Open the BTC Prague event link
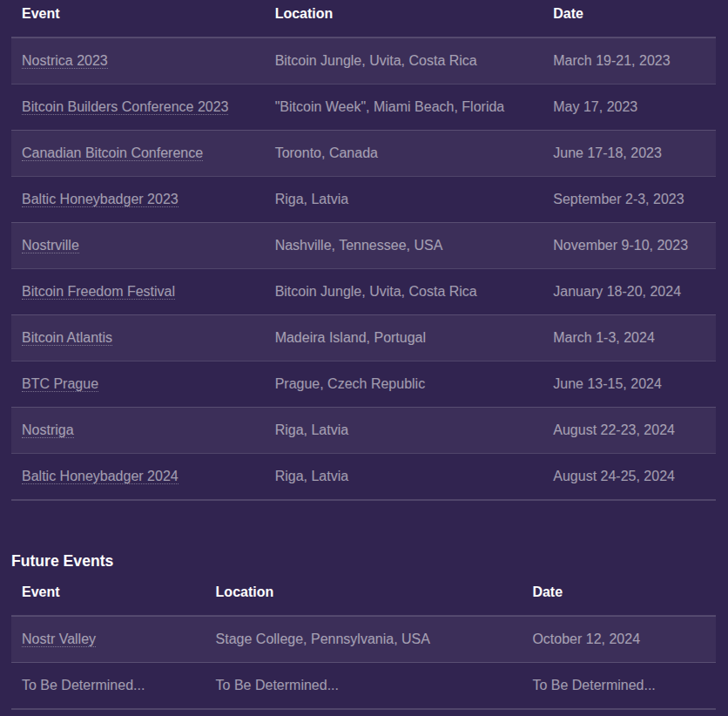This screenshot has width=728, height=716. point(60,384)
